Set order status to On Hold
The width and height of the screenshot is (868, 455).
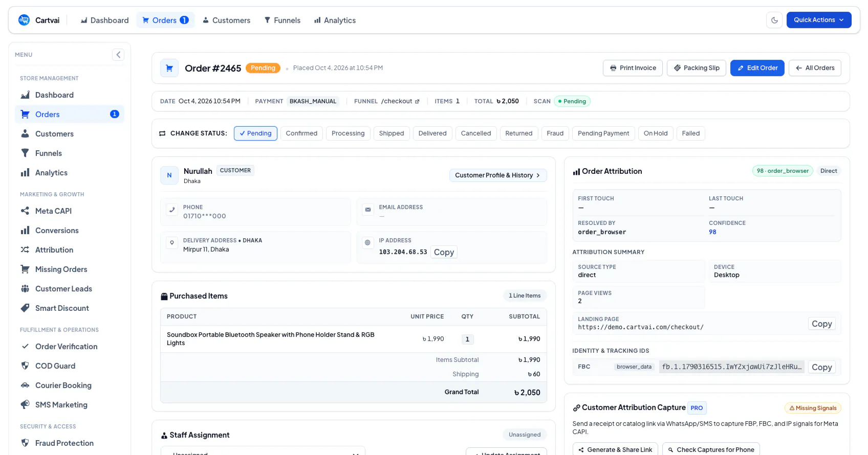656,133
